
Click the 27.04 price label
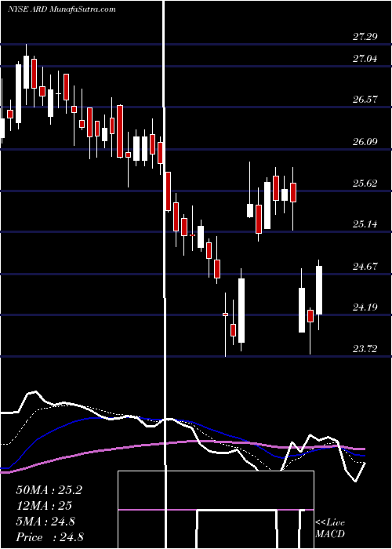pyautogui.click(x=365, y=59)
